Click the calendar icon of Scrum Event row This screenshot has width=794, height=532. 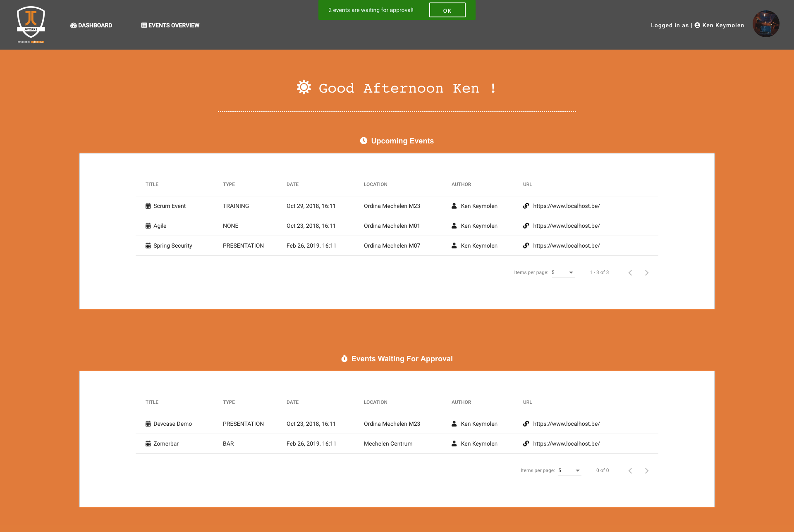pos(148,206)
